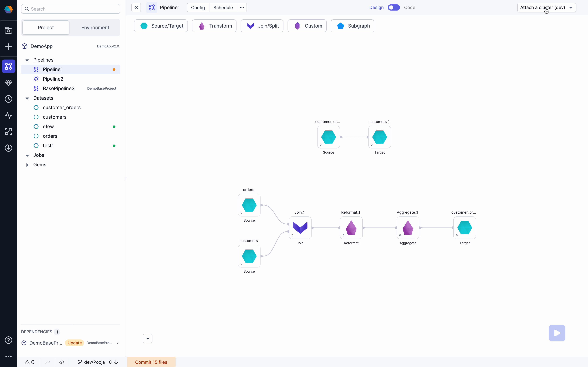Click the play button to run pipeline
The image size is (588, 367).
pos(557,333)
